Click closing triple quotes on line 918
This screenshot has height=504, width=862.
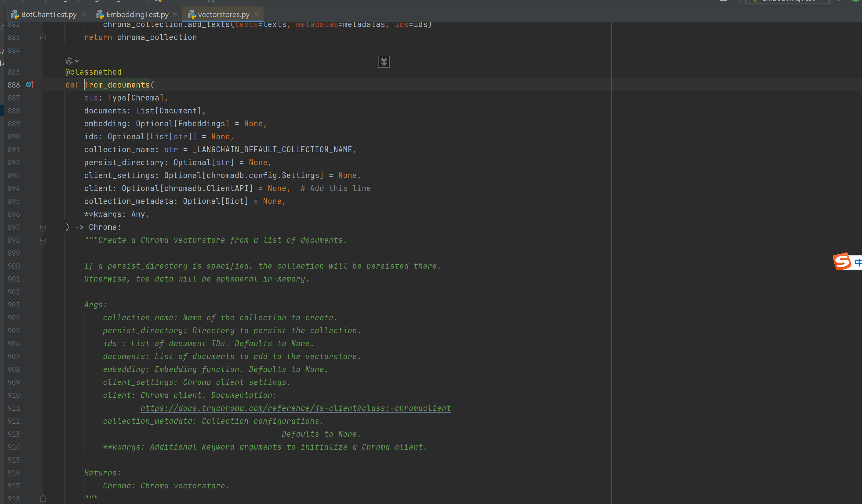(x=91, y=498)
